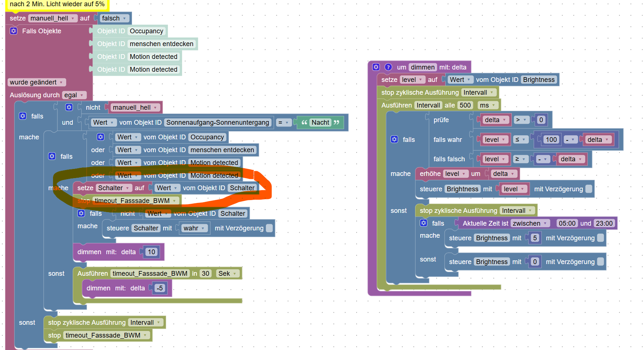The width and height of the screenshot is (644, 350).
Task: Open Wert dropdown for Sonnenaufgang-Sonnenuntergang
Action: 103,123
